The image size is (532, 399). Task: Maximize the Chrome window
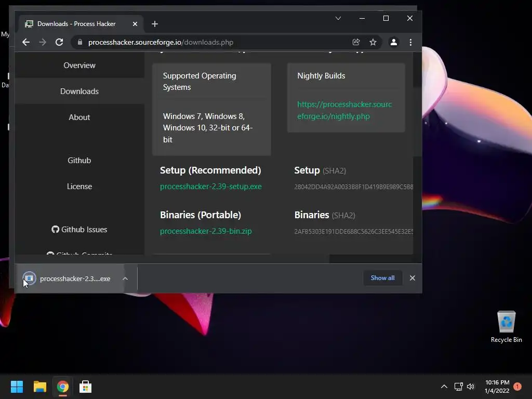(386, 18)
